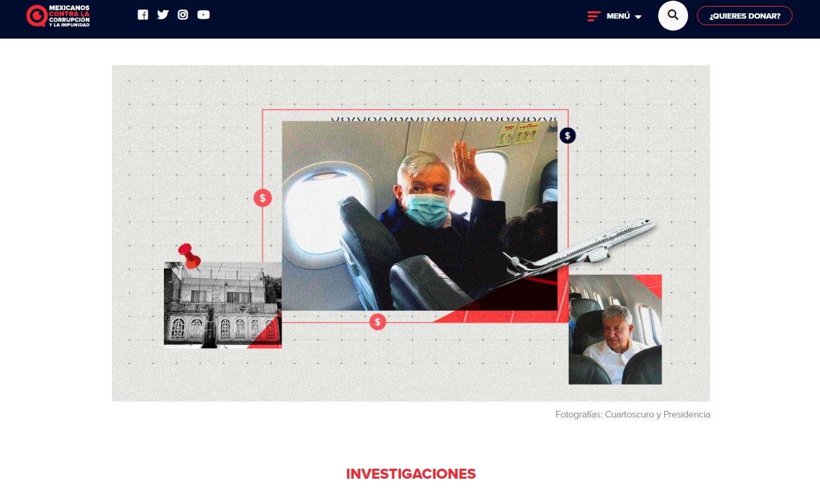The image size is (820, 504).
Task: Click the Fotografías: Cuartoscuro y Presidencia caption
Action: click(632, 415)
